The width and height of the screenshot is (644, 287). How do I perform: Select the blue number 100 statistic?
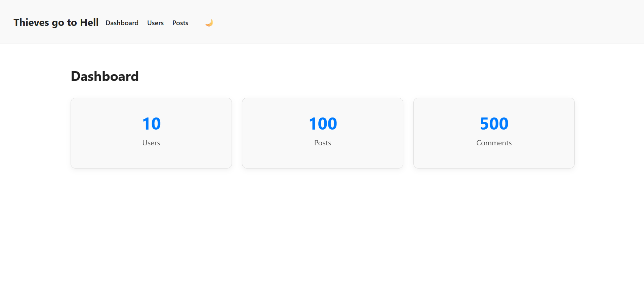[323, 124]
